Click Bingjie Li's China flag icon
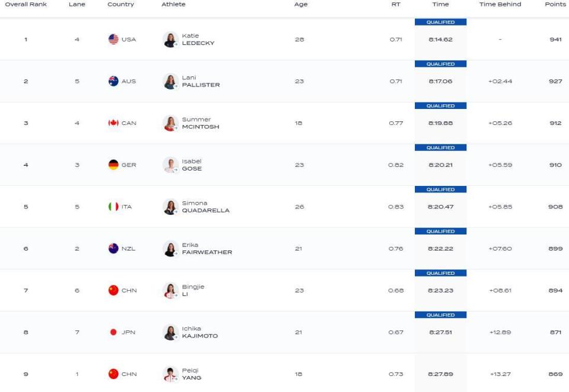 tap(113, 291)
